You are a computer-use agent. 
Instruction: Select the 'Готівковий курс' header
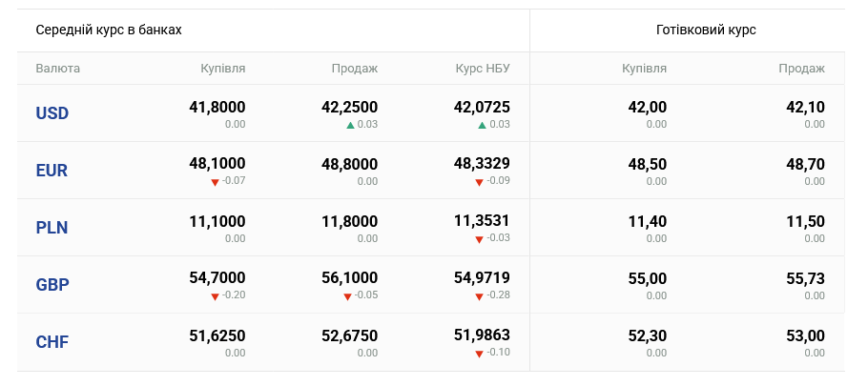coord(706,30)
